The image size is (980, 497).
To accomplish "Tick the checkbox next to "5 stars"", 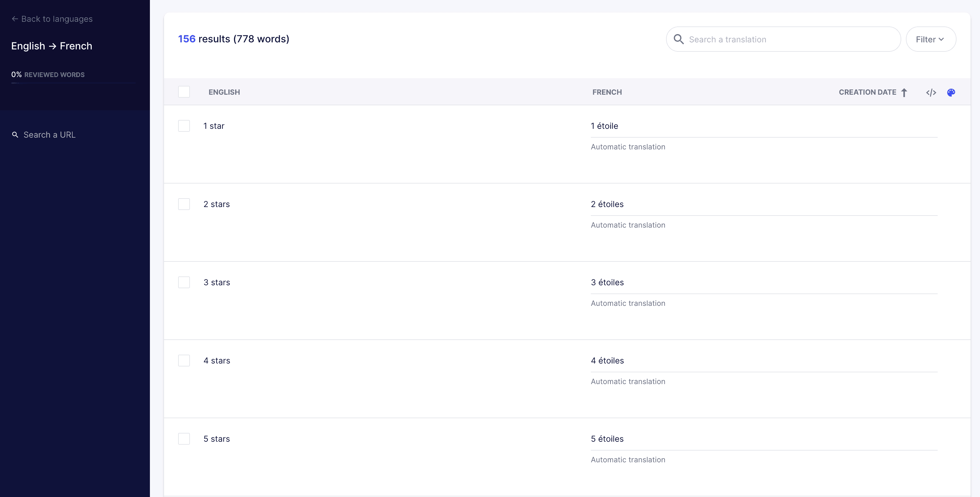I will coord(184,439).
